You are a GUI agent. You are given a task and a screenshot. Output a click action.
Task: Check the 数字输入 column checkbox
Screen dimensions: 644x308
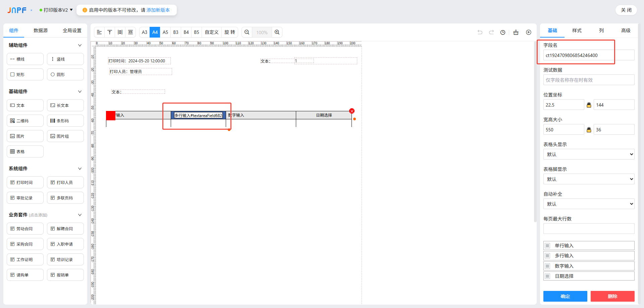547,266
